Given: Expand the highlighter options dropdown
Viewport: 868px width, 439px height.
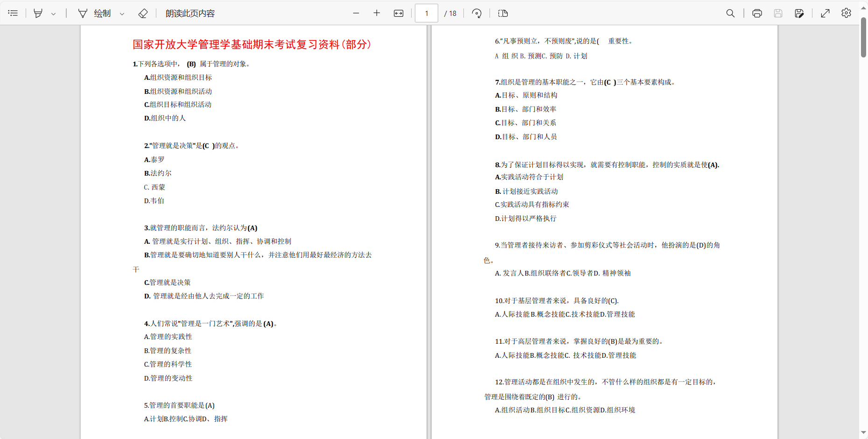Looking at the screenshot, I should pyautogui.click(x=54, y=14).
